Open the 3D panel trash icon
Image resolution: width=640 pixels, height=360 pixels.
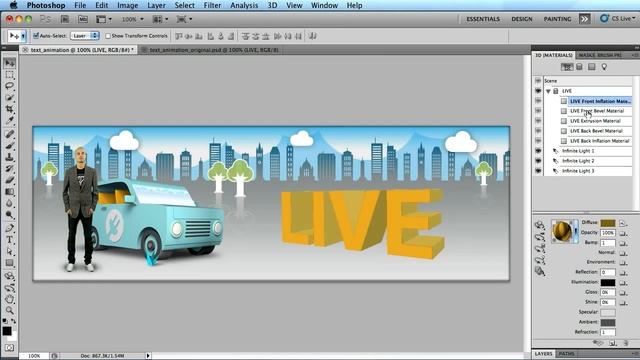[x=626, y=343]
